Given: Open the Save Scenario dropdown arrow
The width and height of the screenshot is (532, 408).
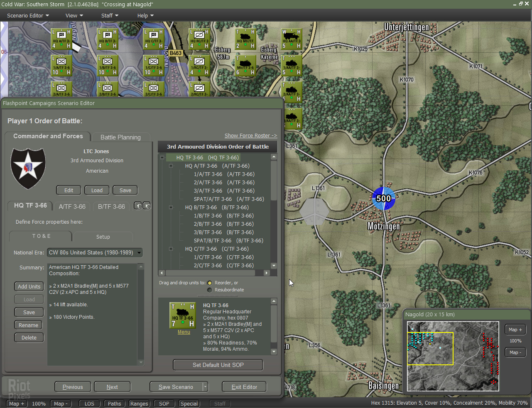Looking at the screenshot, I should [205, 387].
